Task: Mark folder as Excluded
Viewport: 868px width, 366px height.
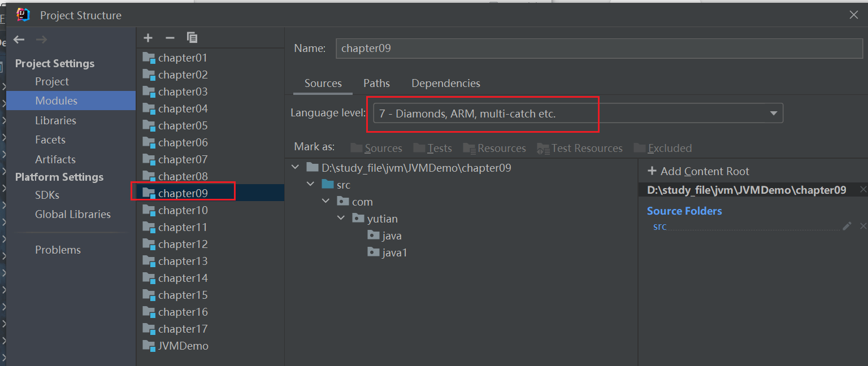Action: pyautogui.click(x=663, y=148)
